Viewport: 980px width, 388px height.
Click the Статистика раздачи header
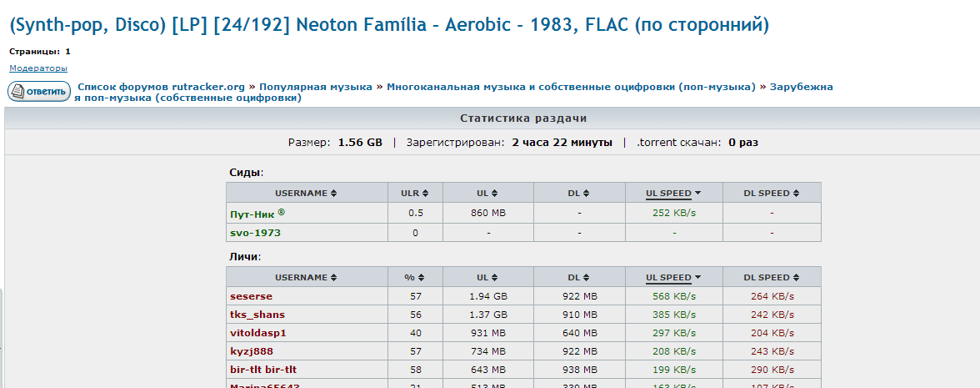tap(523, 118)
